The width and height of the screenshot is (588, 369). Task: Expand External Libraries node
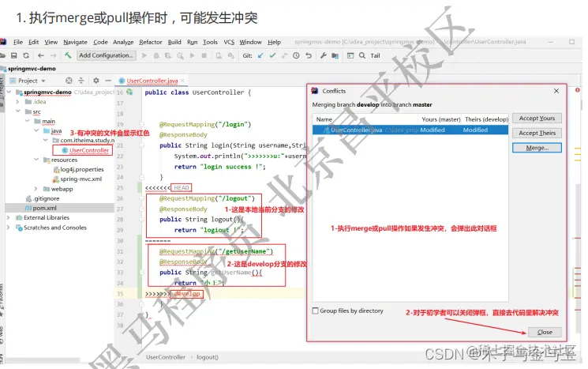click(8, 218)
